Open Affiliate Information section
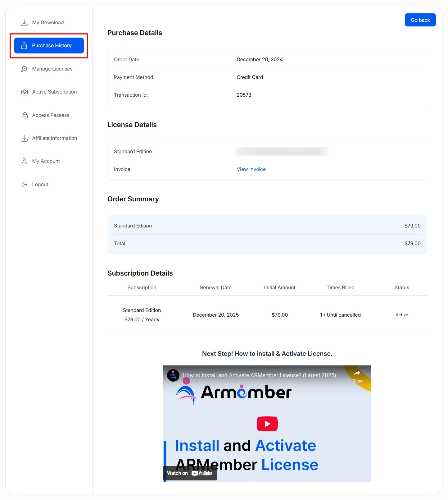 tap(54, 138)
